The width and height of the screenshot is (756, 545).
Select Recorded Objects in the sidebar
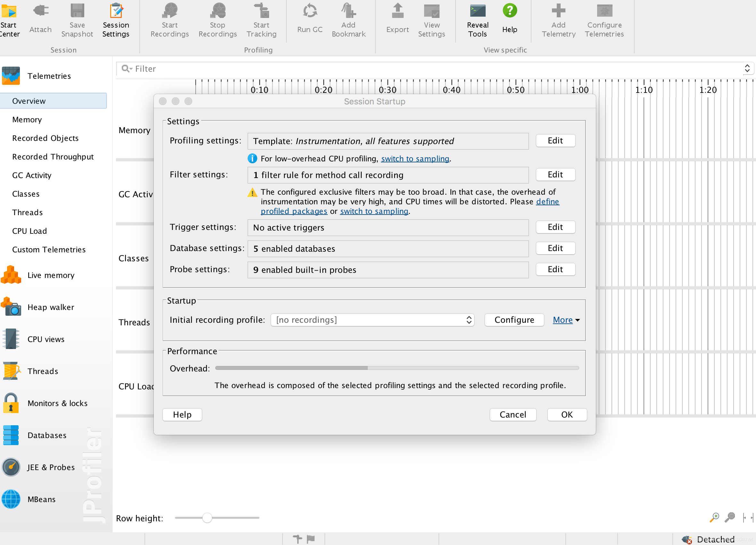[x=45, y=138]
